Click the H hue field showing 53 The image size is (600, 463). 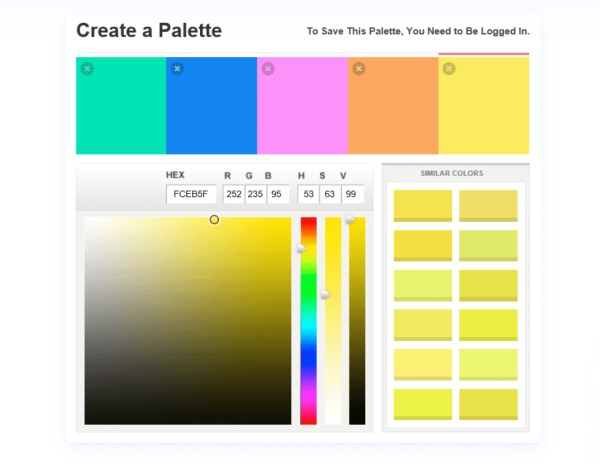(308, 194)
